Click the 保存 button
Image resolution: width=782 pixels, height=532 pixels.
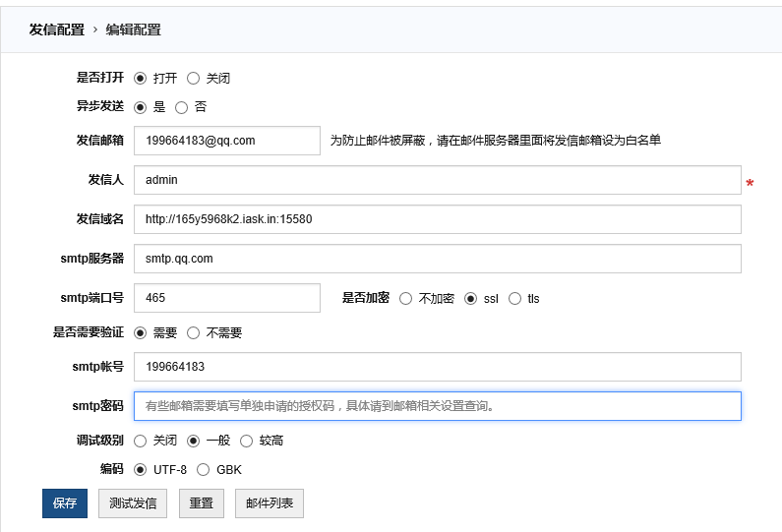pos(65,503)
